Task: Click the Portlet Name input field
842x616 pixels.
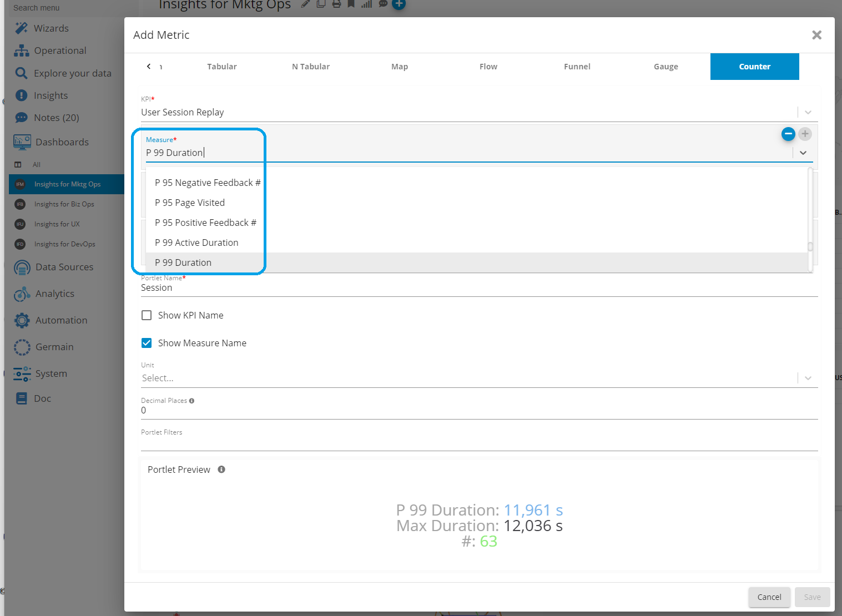Action: [x=477, y=288]
